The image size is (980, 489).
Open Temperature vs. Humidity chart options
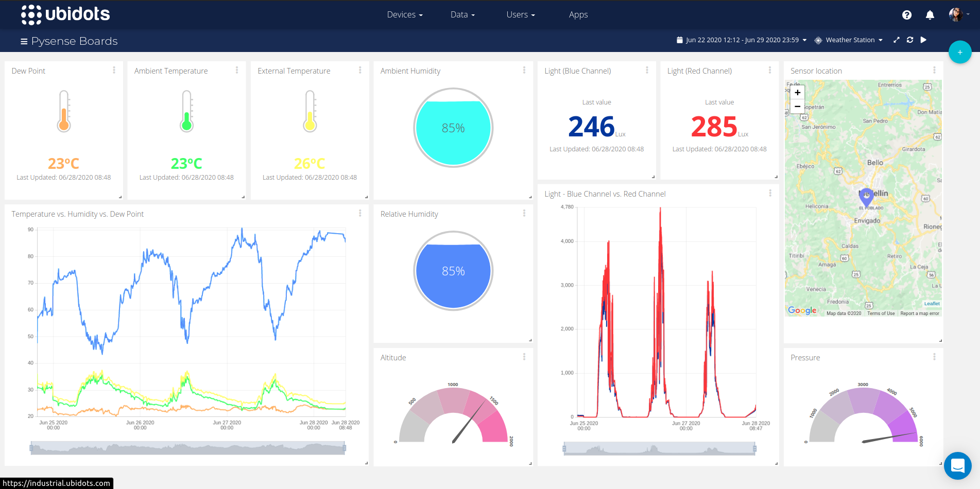click(360, 213)
